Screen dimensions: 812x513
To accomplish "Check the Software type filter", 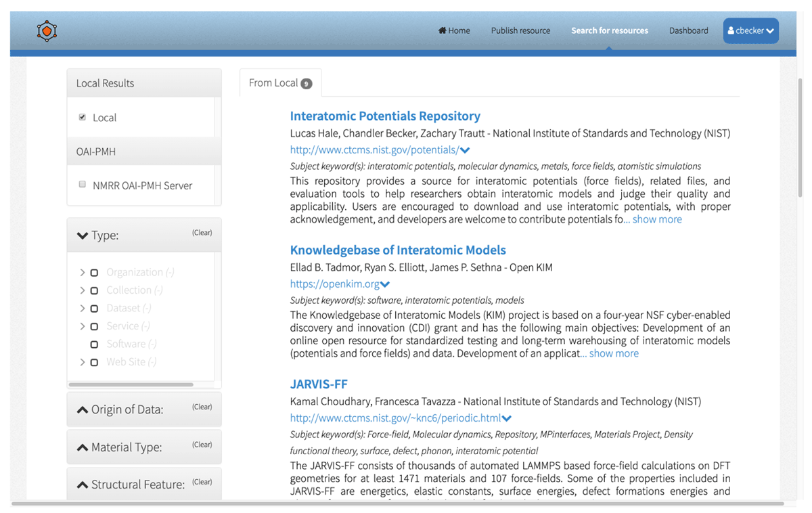I will click(x=94, y=344).
